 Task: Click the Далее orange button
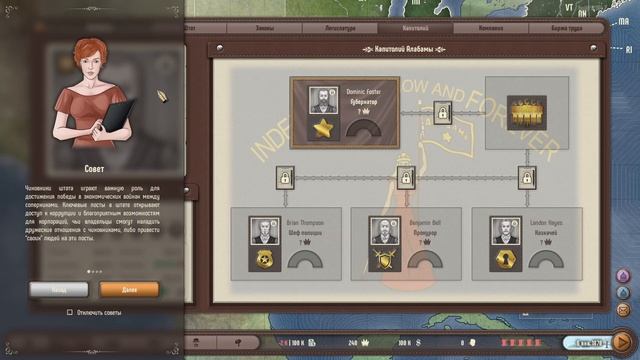[x=129, y=290]
